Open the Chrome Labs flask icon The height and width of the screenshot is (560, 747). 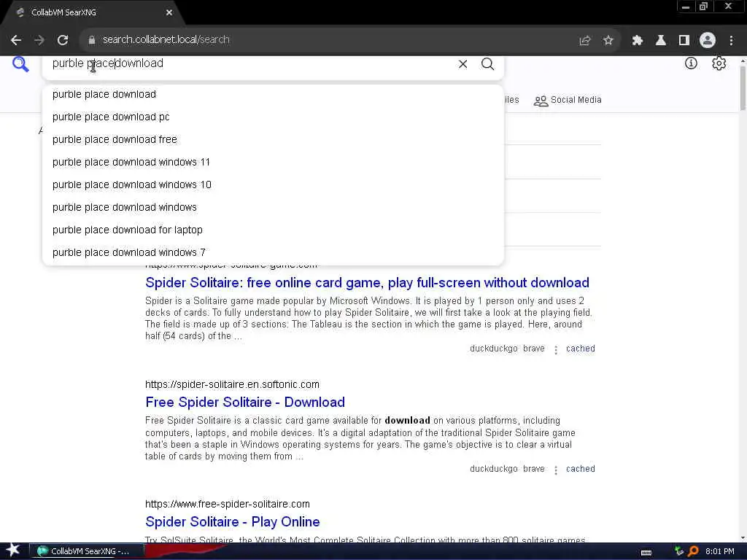[661, 41]
